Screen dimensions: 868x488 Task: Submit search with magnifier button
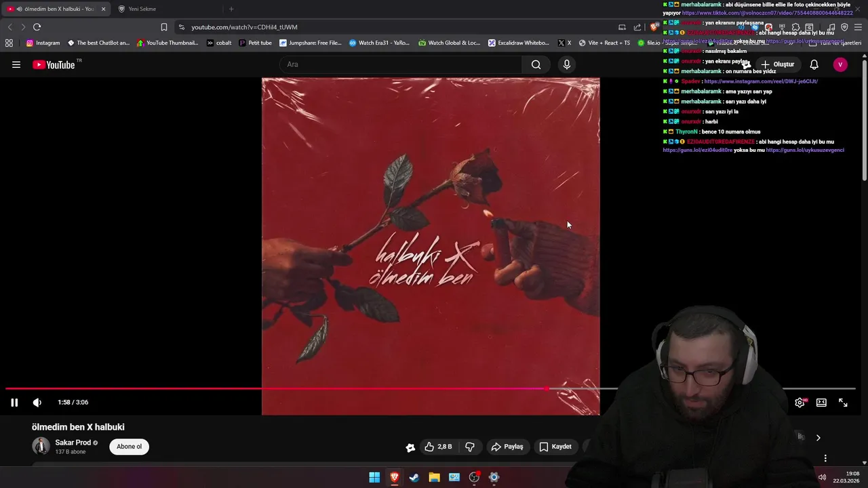tap(536, 64)
